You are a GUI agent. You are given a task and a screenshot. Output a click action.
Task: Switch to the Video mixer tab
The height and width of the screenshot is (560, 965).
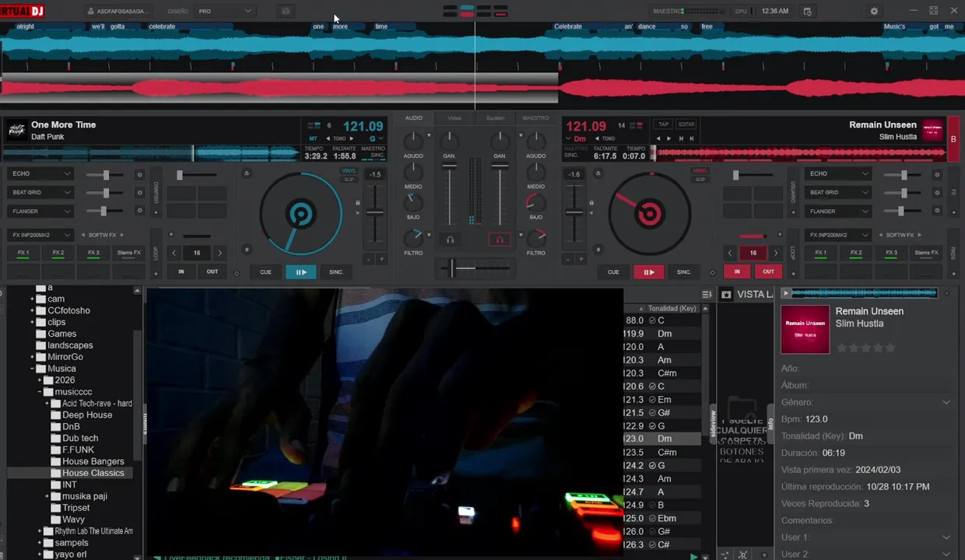pos(454,118)
